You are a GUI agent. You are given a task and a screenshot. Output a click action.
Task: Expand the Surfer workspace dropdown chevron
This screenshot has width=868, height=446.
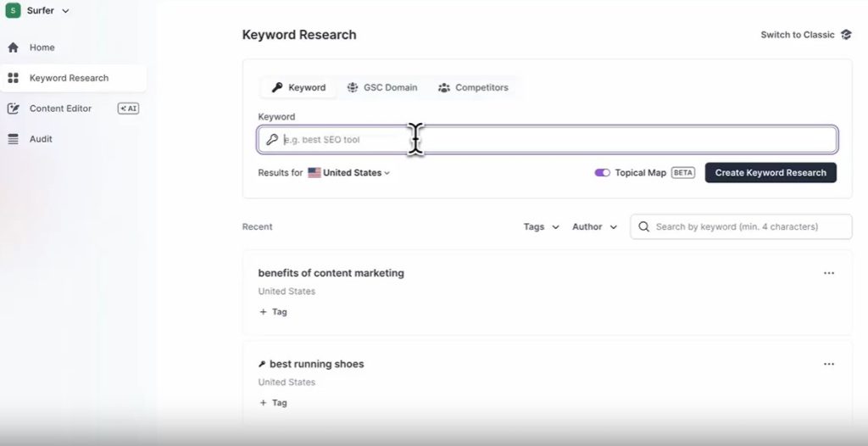[65, 11]
